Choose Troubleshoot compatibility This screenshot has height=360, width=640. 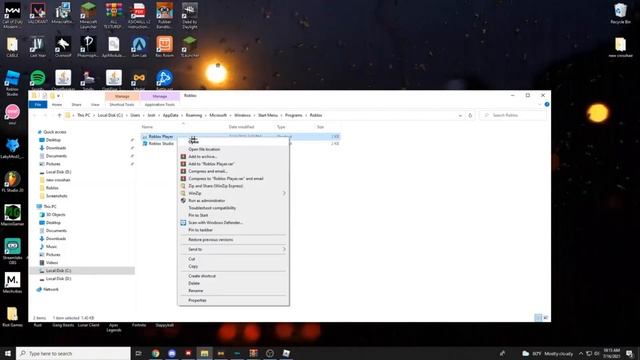point(212,208)
